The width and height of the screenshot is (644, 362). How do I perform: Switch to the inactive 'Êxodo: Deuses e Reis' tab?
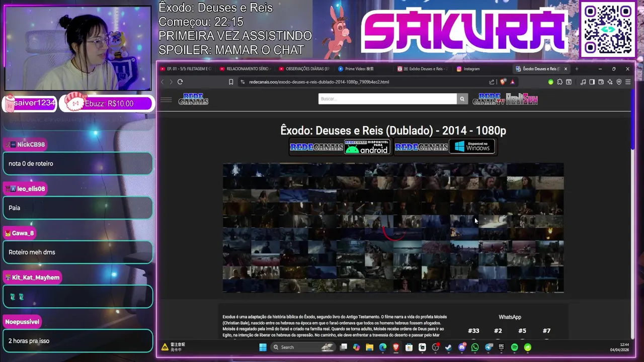click(424, 69)
